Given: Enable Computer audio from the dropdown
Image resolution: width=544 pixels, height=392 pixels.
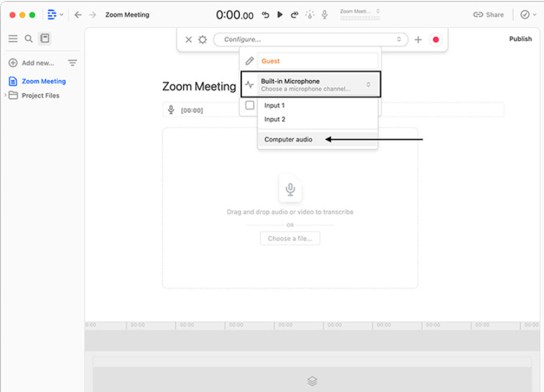Looking at the screenshot, I should [289, 139].
